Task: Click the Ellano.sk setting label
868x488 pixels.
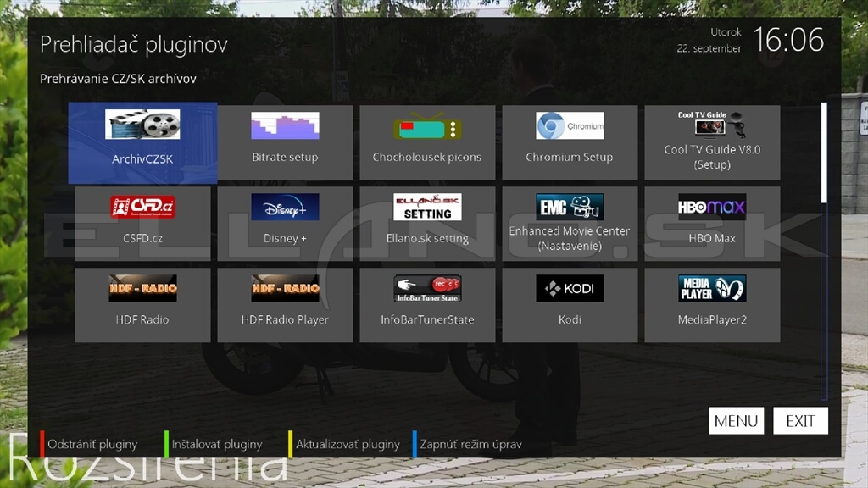Action: [x=427, y=238]
